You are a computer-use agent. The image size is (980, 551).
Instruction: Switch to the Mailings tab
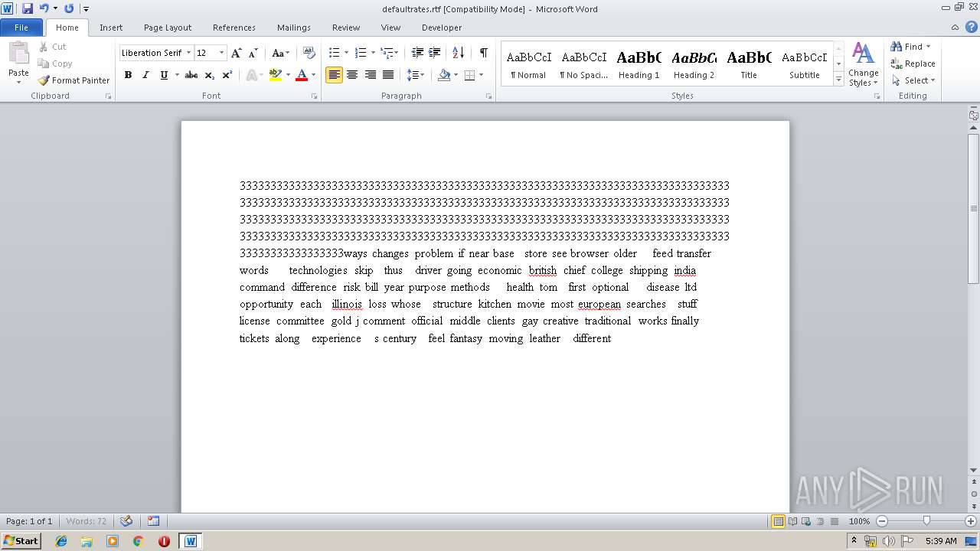coord(294,28)
